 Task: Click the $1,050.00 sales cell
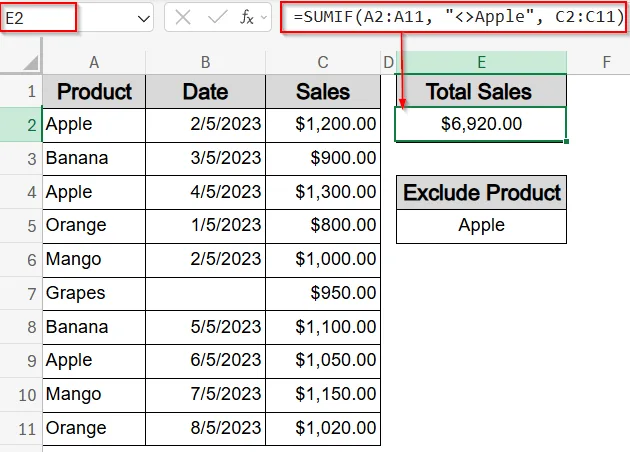pyautogui.click(x=323, y=361)
